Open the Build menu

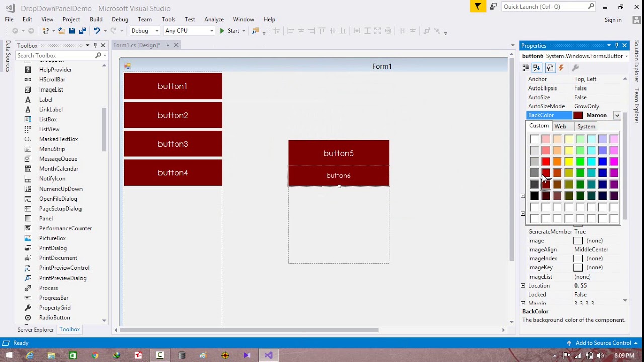96,19
